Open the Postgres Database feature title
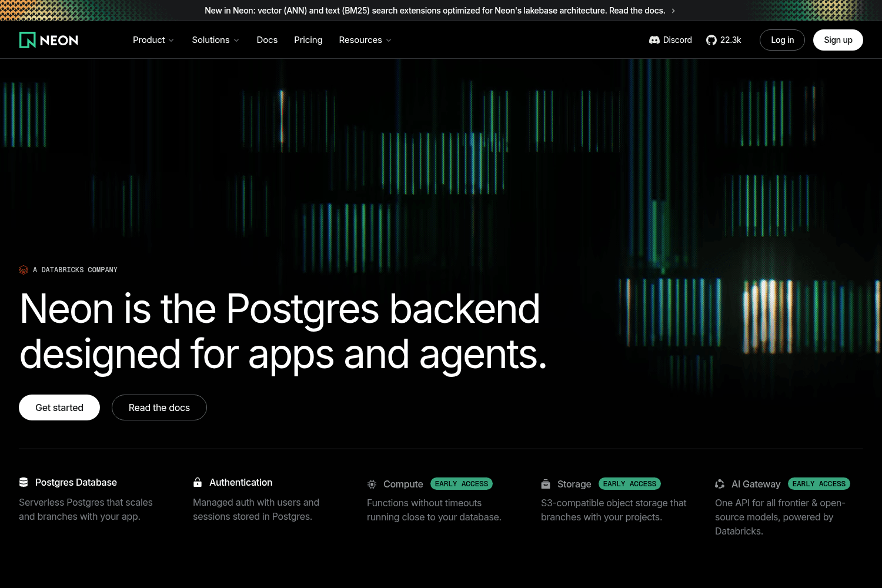 click(76, 482)
